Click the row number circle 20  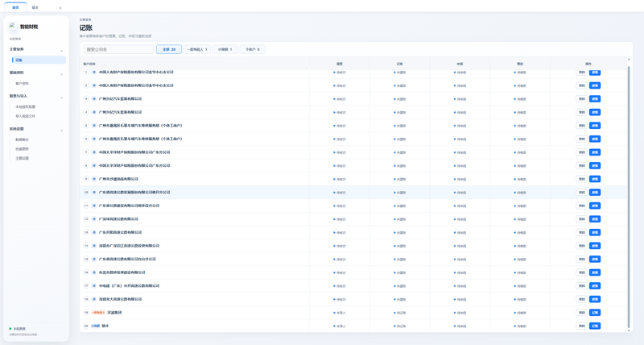86,326
